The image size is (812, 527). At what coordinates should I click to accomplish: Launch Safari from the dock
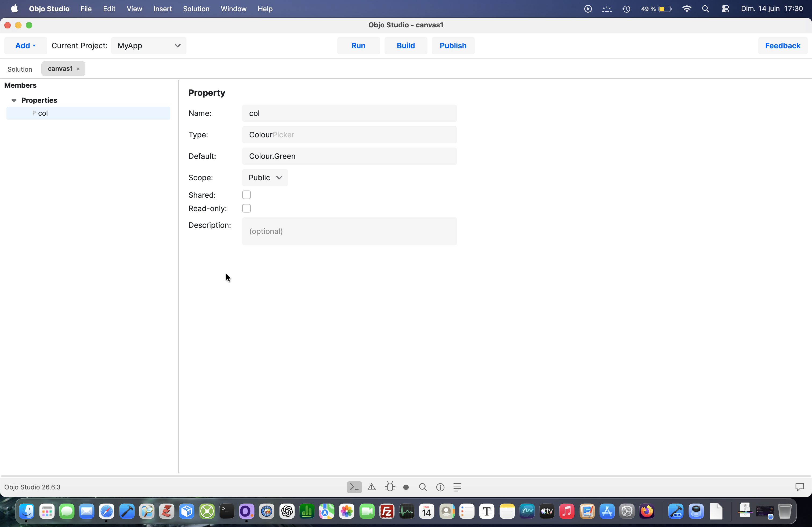coord(106,511)
